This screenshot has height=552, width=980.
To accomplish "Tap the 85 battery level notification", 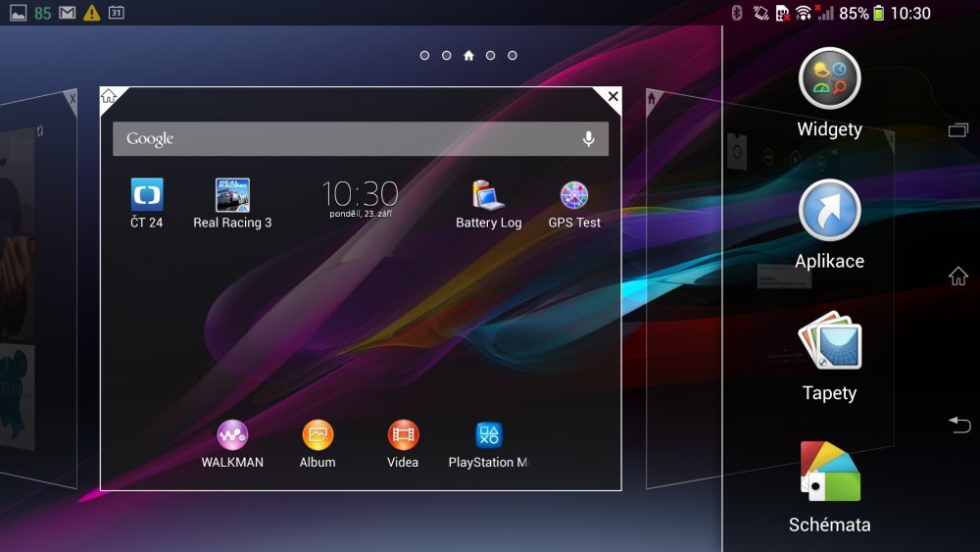I will [x=42, y=13].
